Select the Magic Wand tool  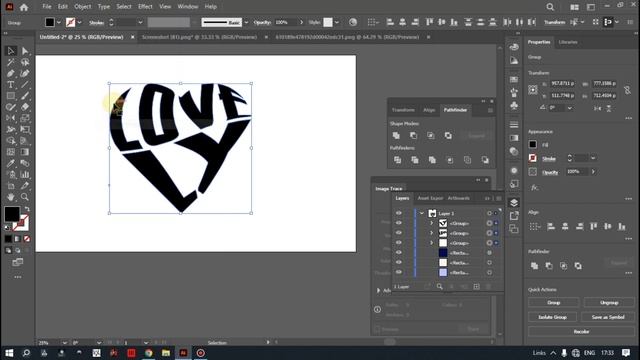[11, 62]
